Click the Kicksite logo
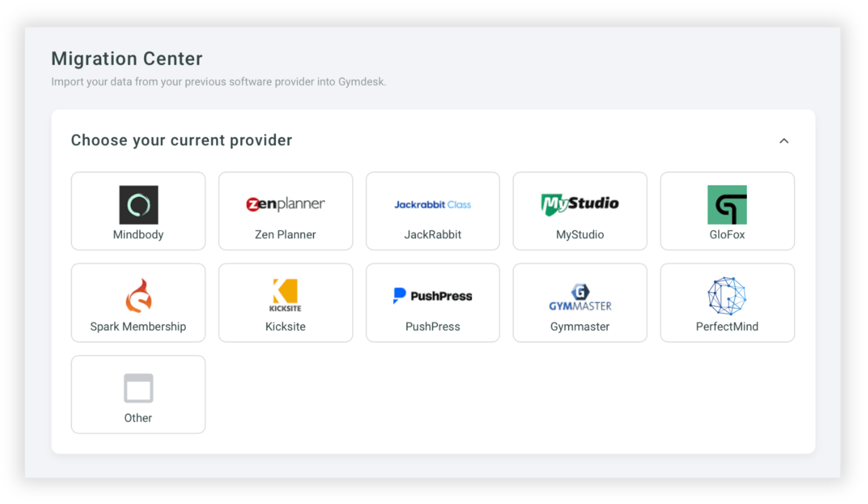Viewport: 868px width, 504px height. (285, 296)
